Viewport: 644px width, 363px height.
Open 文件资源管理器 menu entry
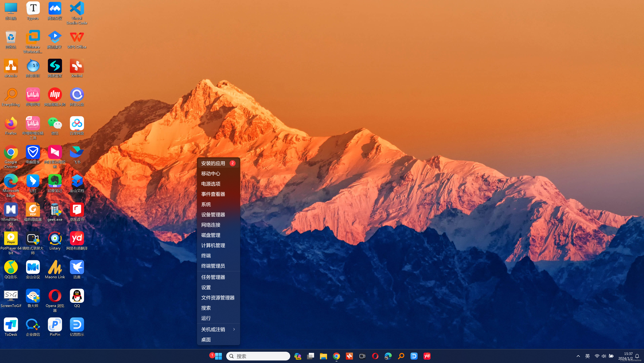point(218,298)
